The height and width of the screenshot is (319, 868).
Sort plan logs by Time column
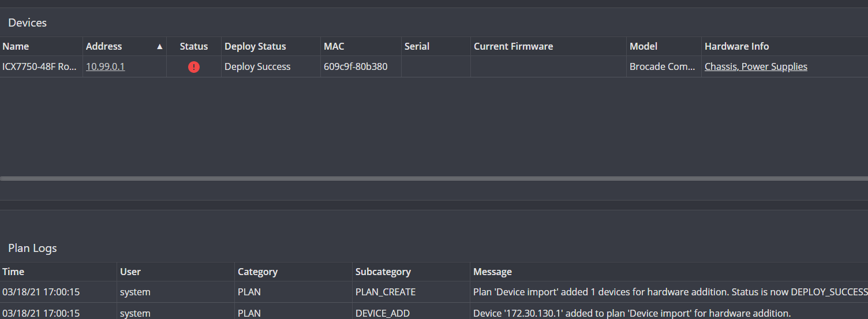tap(13, 272)
